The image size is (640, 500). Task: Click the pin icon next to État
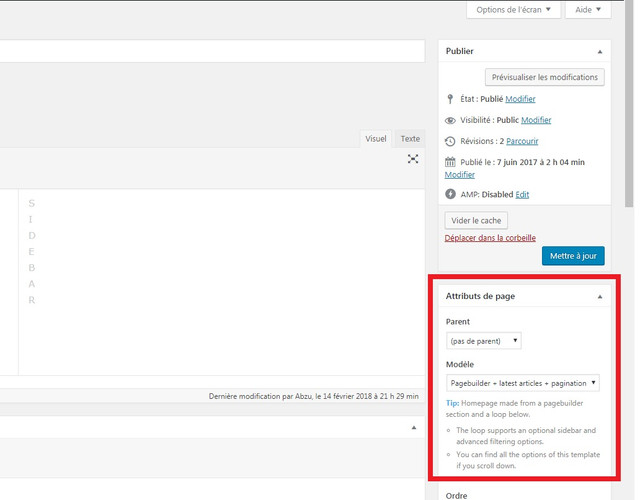click(x=450, y=99)
